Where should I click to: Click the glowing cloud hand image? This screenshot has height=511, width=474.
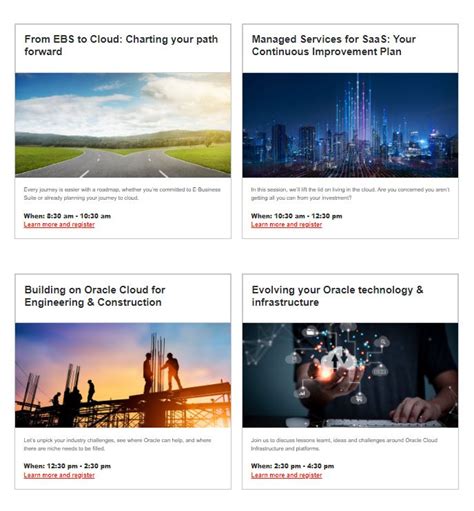point(350,375)
